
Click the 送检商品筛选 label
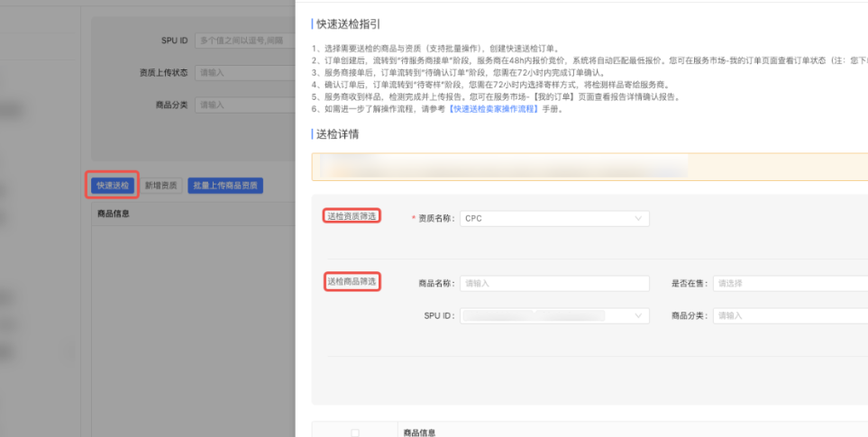[x=352, y=282]
